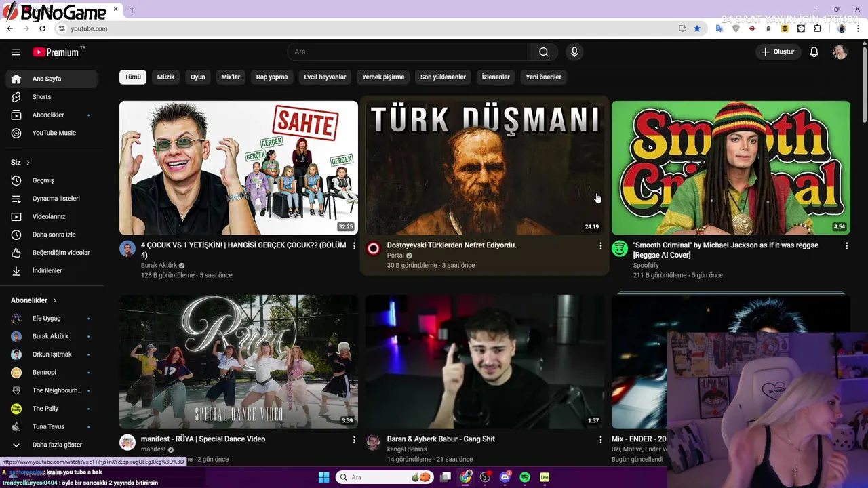This screenshot has width=868, height=488.
Task: Reload the page with browser refresh
Action: click(x=42, y=28)
